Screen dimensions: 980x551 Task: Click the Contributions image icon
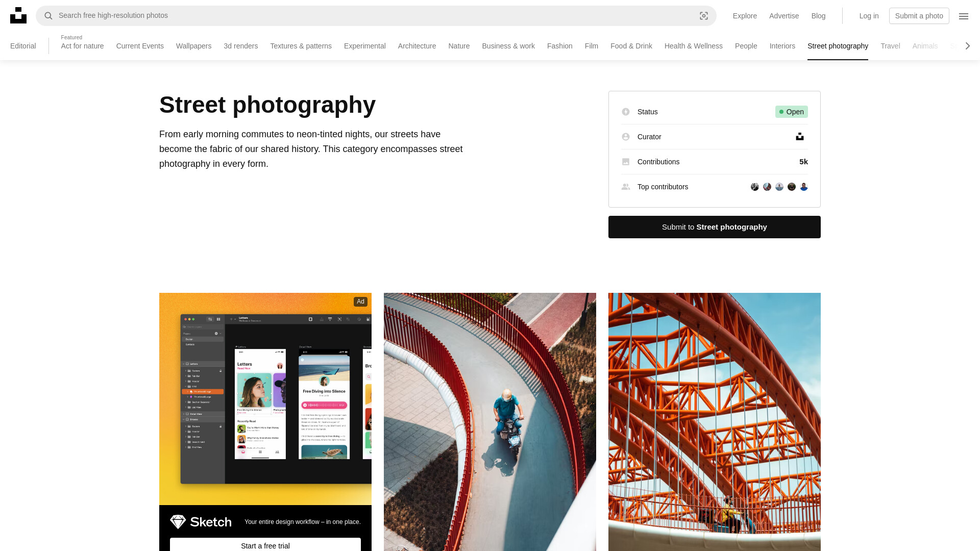626,162
